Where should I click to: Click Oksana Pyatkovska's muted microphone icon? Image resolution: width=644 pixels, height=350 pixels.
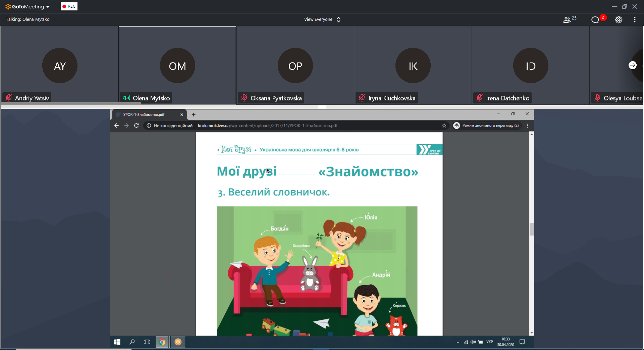pyautogui.click(x=244, y=98)
